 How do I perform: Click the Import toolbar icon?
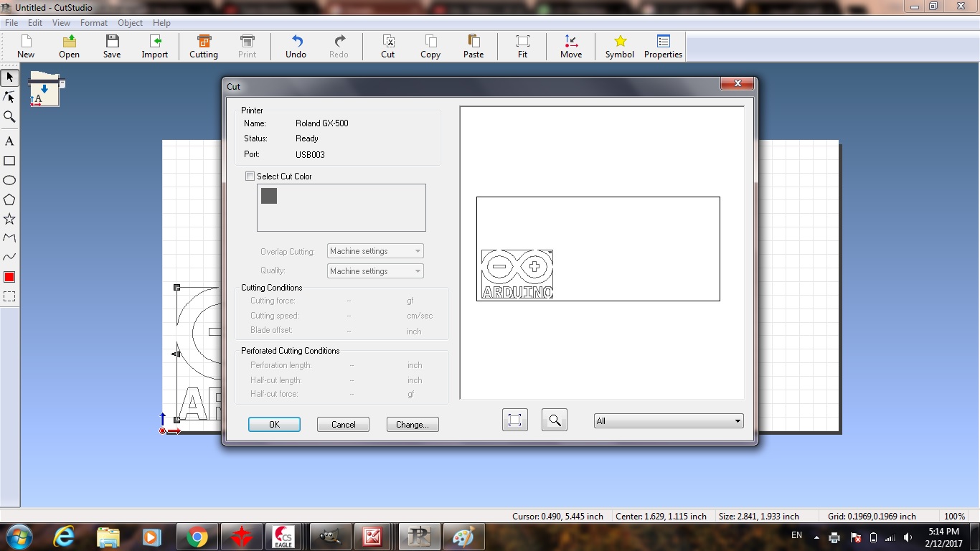[x=155, y=46]
